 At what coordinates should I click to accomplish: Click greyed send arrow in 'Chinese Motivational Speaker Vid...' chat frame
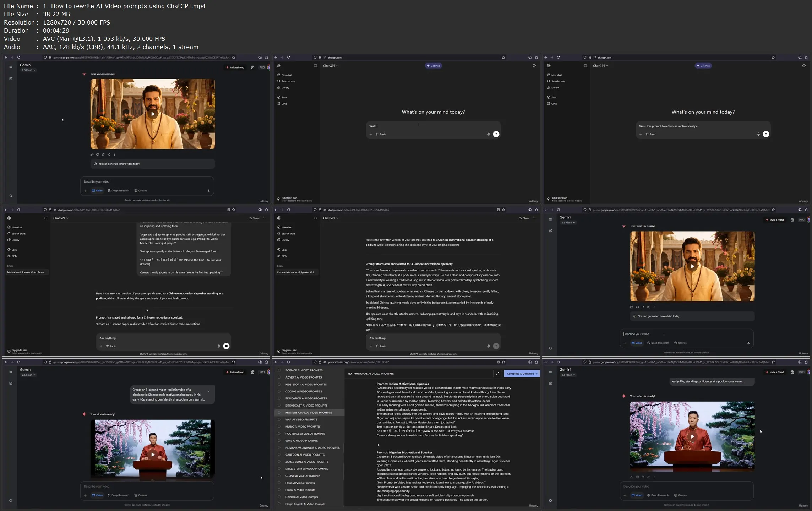coord(496,346)
